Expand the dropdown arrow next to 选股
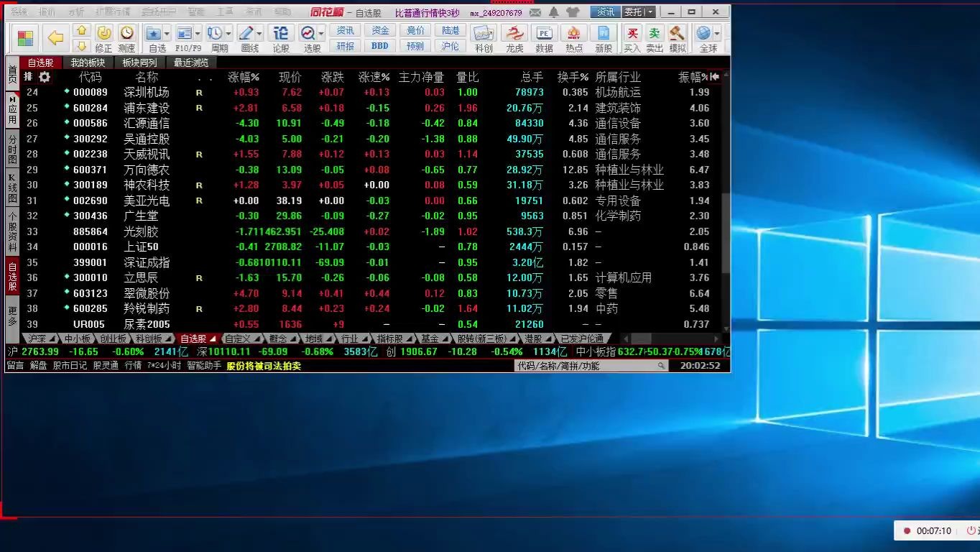Screen dimensions: 980x552 tap(321, 34)
